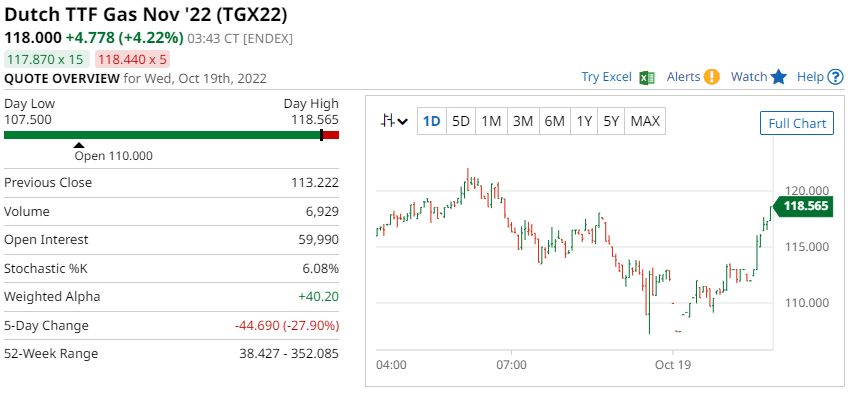Switch chart to 5D period
The image size is (850, 399).
pos(461,121)
